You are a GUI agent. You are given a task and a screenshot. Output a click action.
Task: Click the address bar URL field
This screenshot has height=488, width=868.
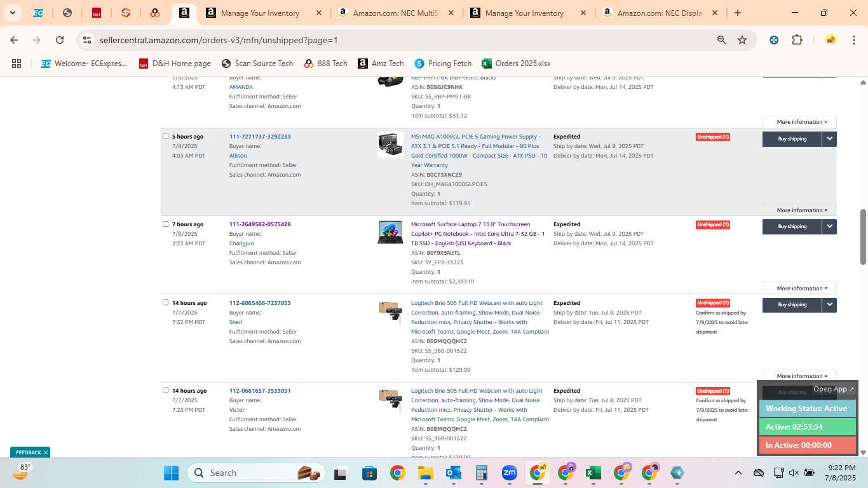pos(400,40)
